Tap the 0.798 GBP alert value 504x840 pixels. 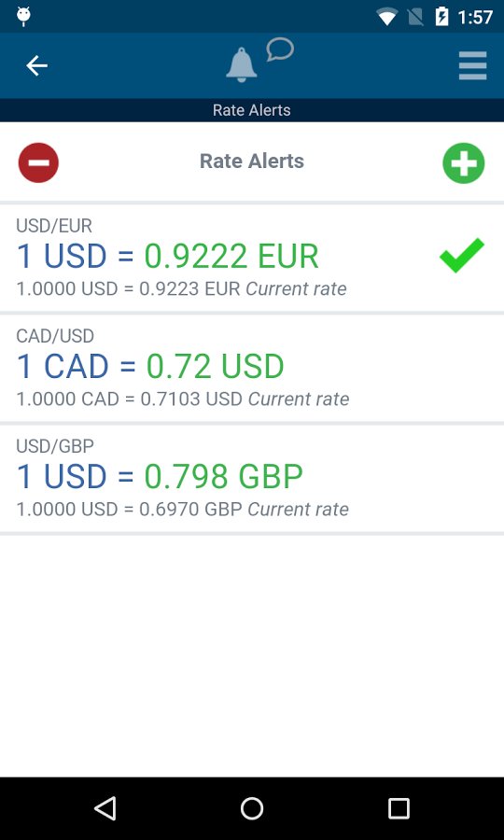click(x=223, y=476)
